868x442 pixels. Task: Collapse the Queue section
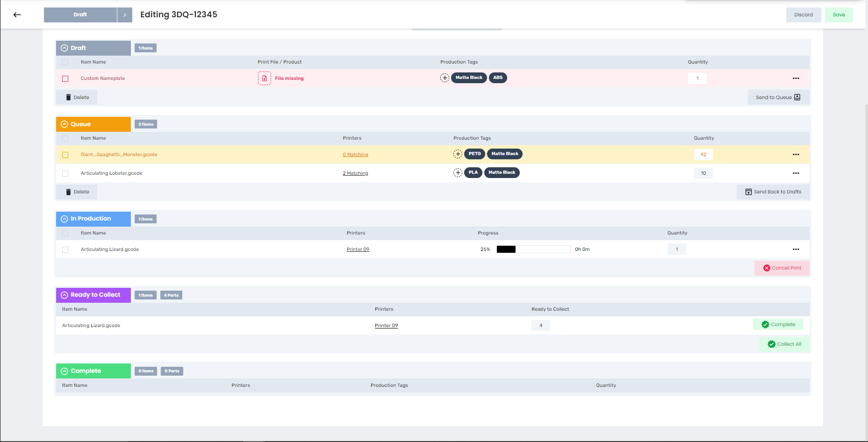64,124
